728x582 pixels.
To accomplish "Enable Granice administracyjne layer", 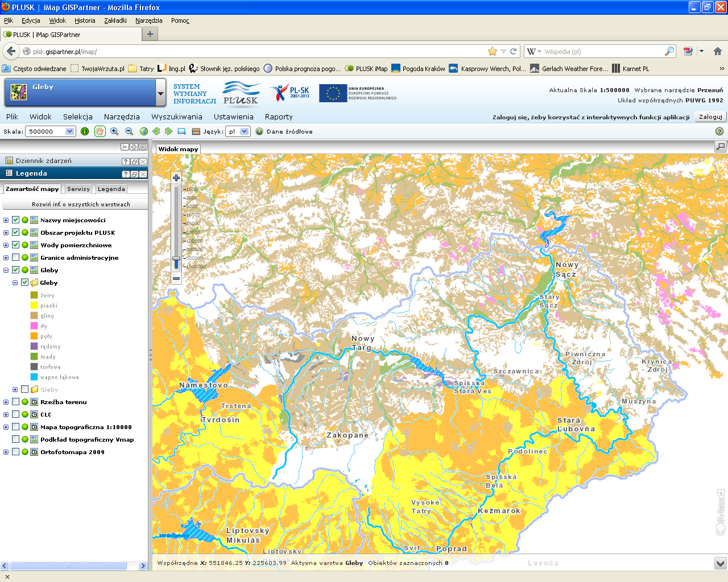I will pyautogui.click(x=16, y=257).
